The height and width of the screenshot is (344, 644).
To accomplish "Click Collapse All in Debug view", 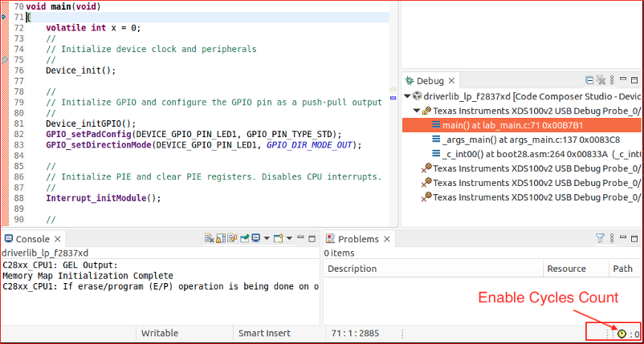I will click(x=590, y=80).
